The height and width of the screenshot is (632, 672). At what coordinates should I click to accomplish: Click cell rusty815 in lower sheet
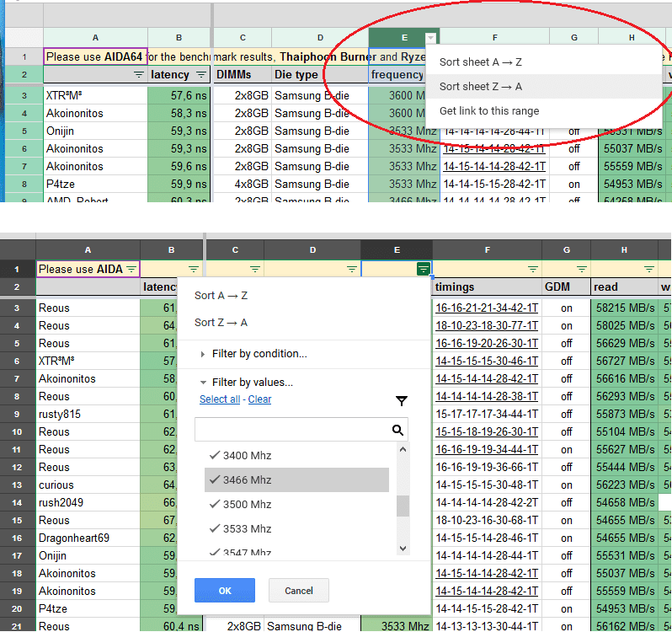[88, 415]
